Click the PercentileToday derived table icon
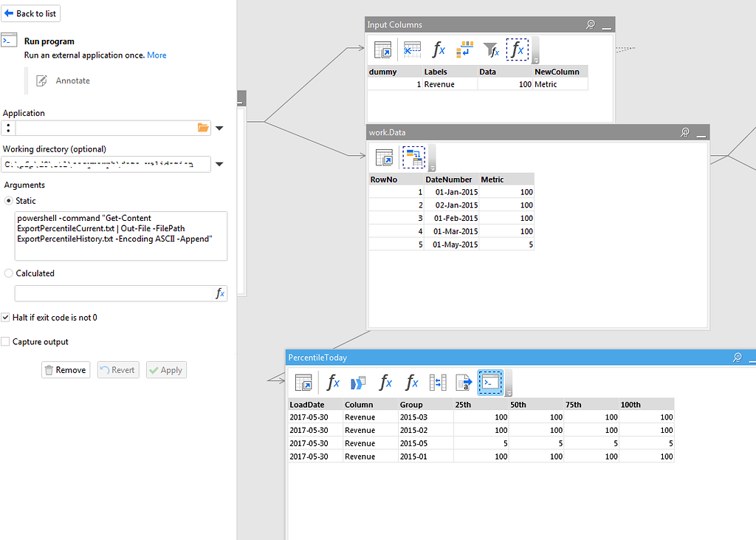The height and width of the screenshot is (540, 756). (303, 383)
